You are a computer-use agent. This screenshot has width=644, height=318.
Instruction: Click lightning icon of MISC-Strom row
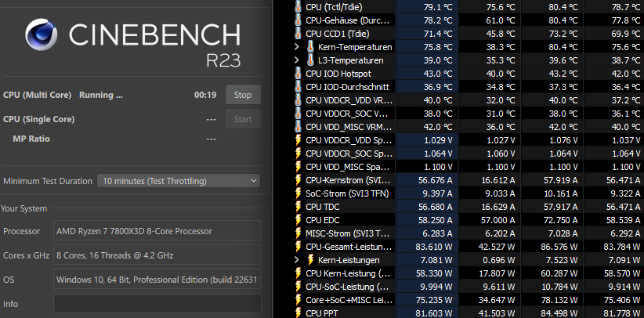tap(298, 233)
